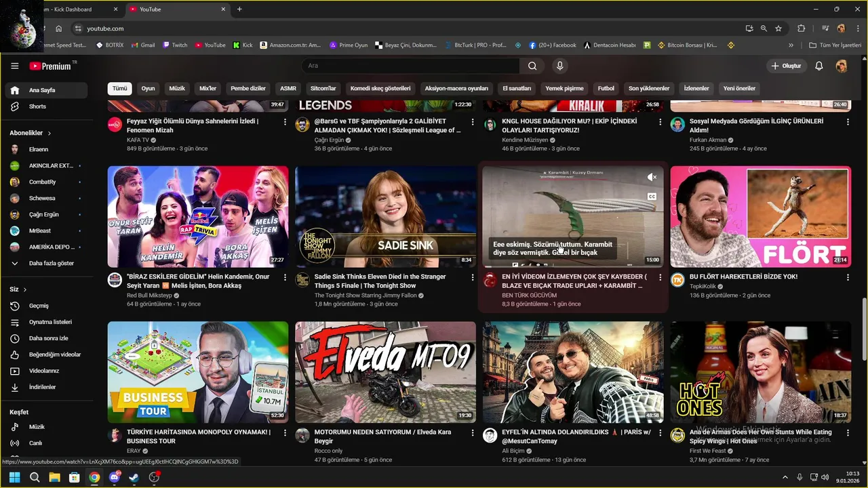Viewport: 868px width, 488px height.
Task: Open Beğendiğim videolar in sidebar
Action: coord(46,354)
